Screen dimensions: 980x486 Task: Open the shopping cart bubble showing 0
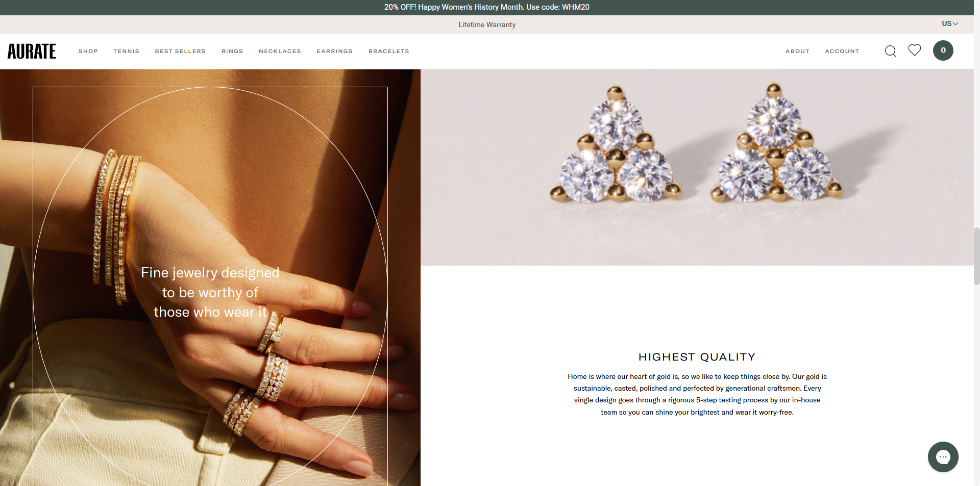point(943,50)
